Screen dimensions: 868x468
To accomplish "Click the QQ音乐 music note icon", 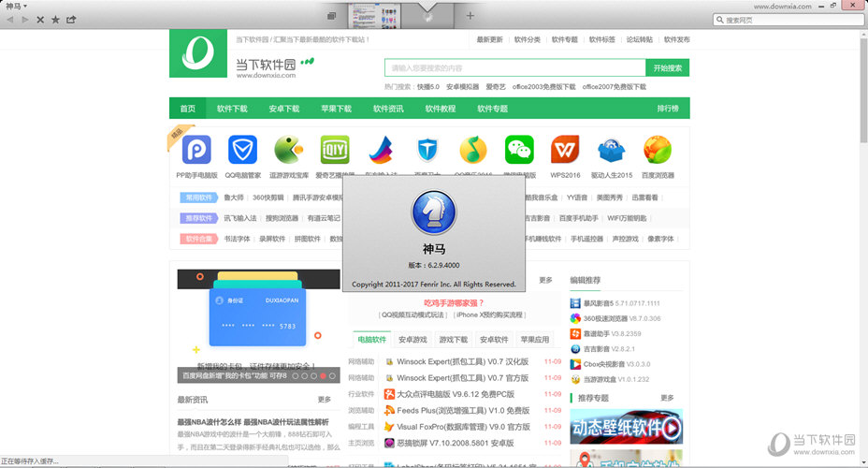I will point(473,150).
